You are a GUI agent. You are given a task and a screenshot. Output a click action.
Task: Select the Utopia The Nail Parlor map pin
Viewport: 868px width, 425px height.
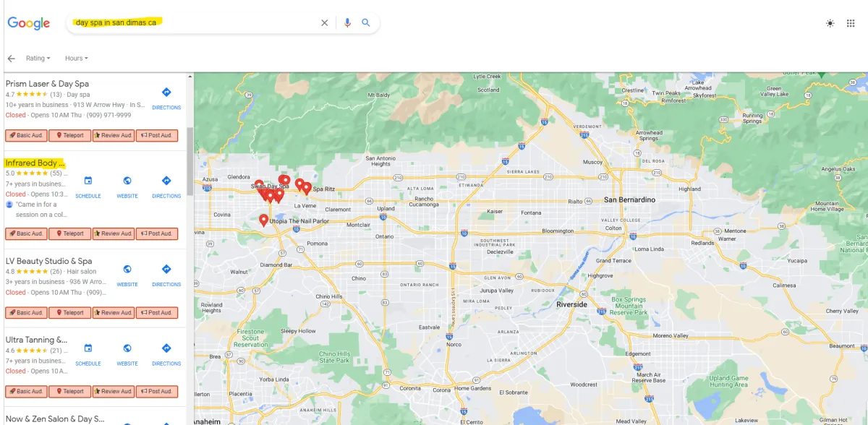click(264, 220)
